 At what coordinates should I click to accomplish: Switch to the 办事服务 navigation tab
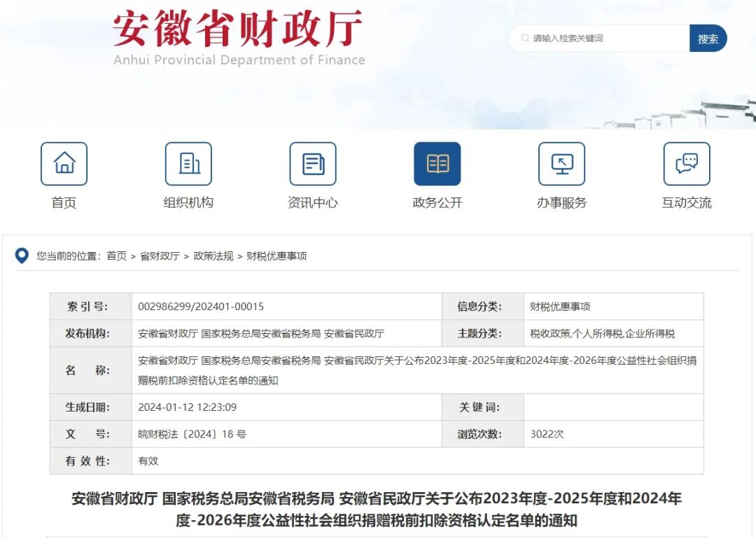561,203
